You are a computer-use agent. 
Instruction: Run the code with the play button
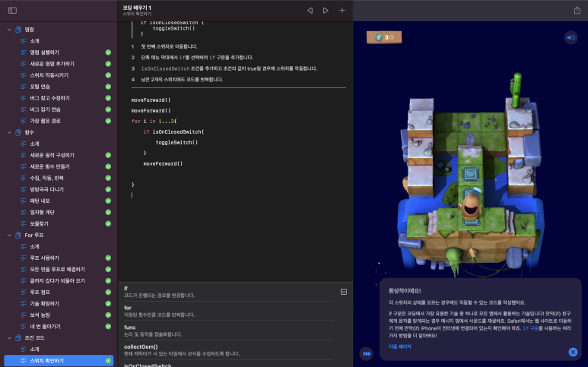coord(326,11)
